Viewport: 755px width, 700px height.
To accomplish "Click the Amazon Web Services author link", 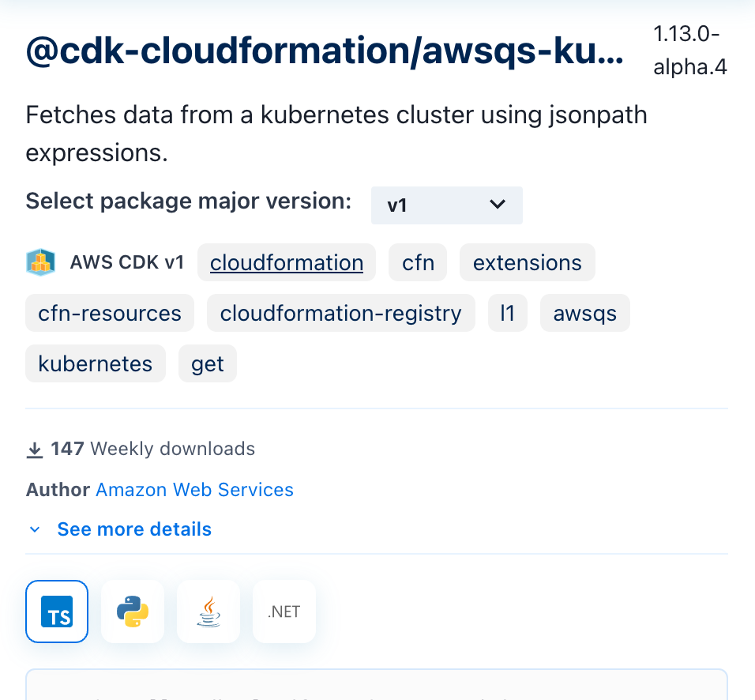I will [x=194, y=490].
